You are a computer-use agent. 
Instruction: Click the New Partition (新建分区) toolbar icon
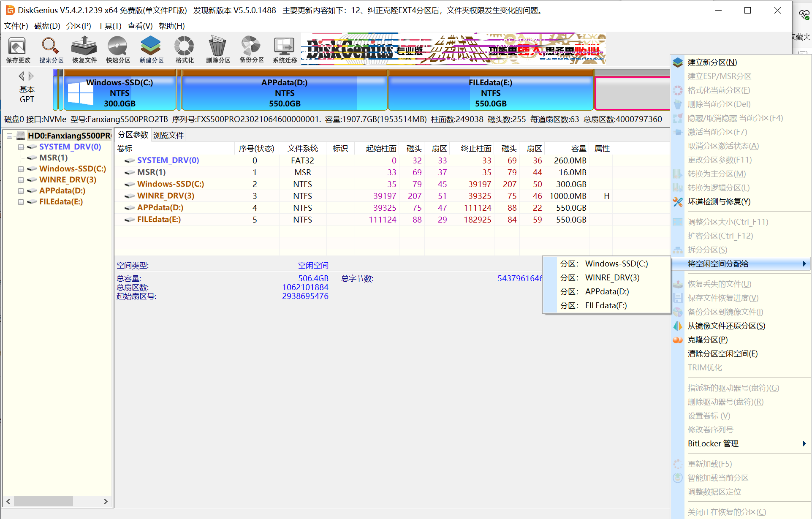click(151, 46)
